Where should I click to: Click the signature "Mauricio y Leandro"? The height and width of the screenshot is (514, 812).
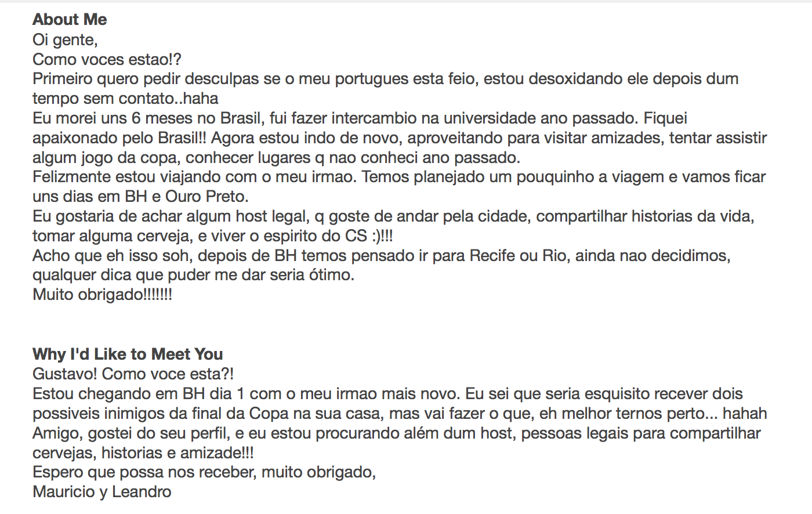pos(102,492)
